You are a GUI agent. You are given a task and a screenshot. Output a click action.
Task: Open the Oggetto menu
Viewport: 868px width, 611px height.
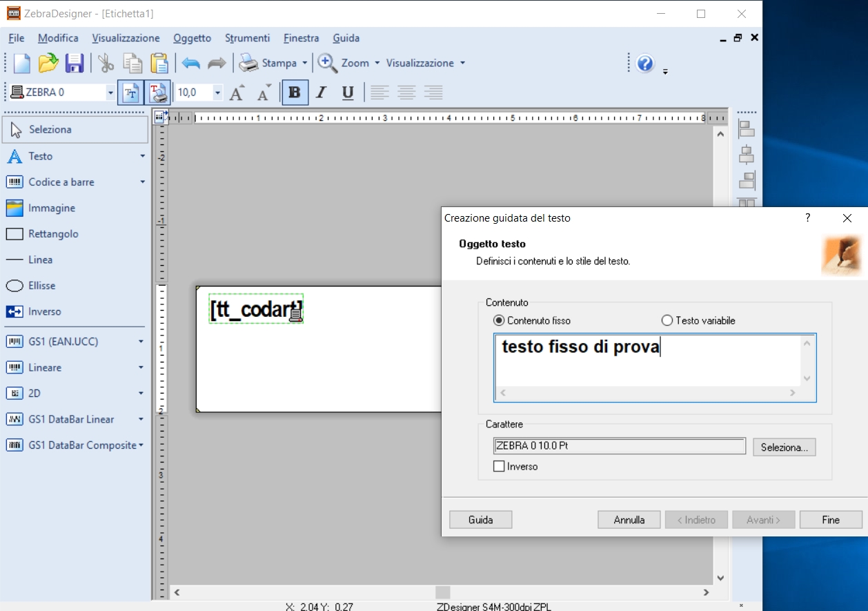click(x=192, y=38)
